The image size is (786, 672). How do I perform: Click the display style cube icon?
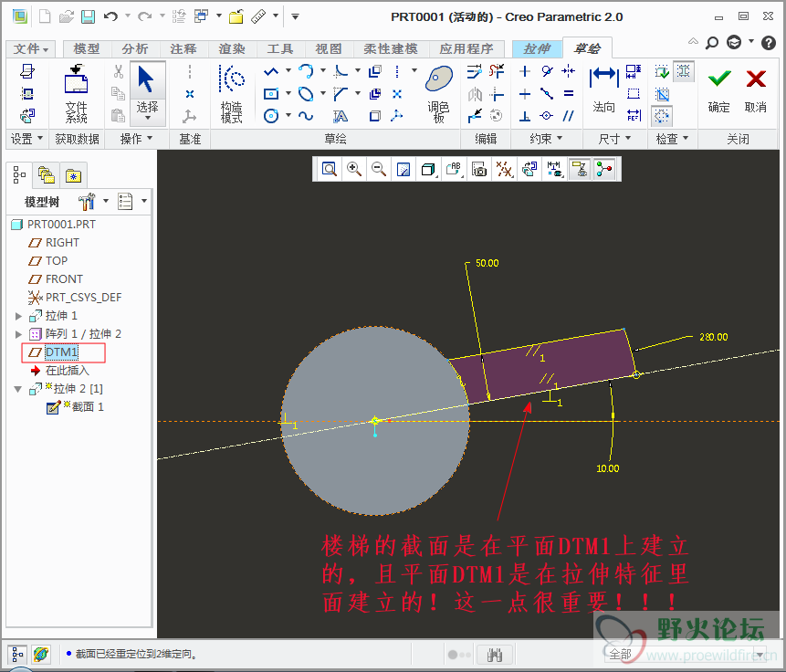click(x=428, y=170)
